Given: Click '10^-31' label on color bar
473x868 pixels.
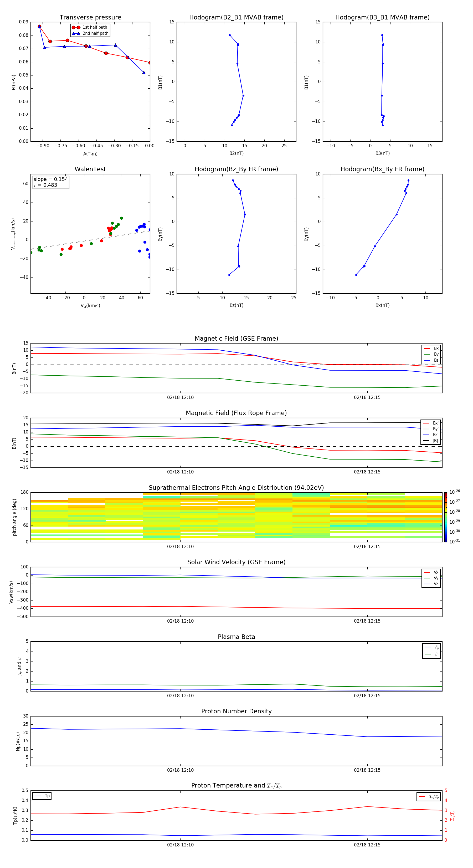Looking at the screenshot, I should point(455,542).
